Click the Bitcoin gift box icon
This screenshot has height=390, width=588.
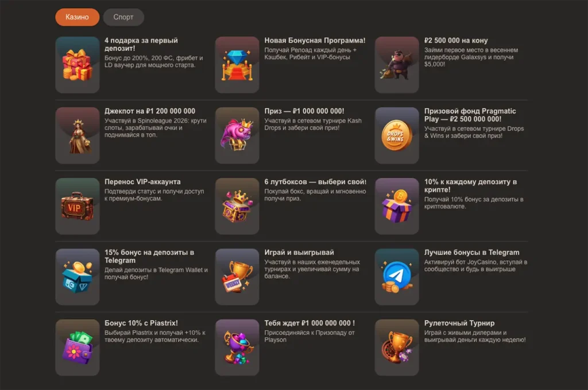397,206
